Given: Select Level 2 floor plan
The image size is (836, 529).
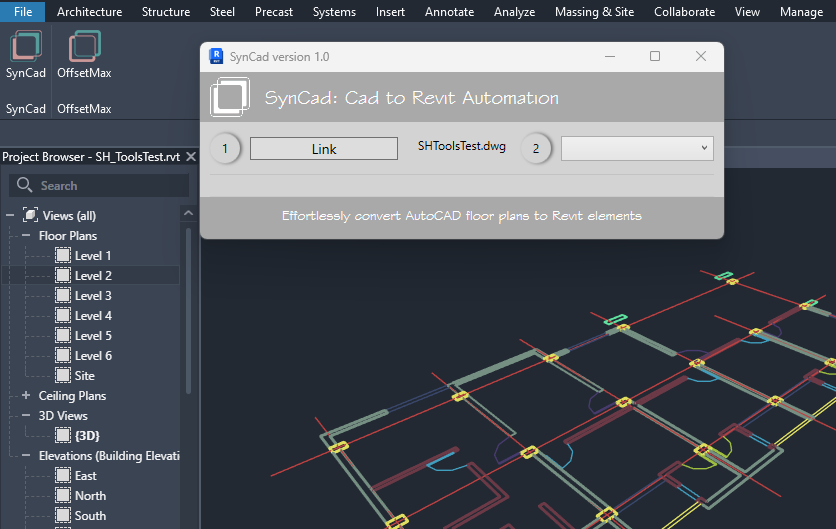Looking at the screenshot, I should tap(93, 275).
